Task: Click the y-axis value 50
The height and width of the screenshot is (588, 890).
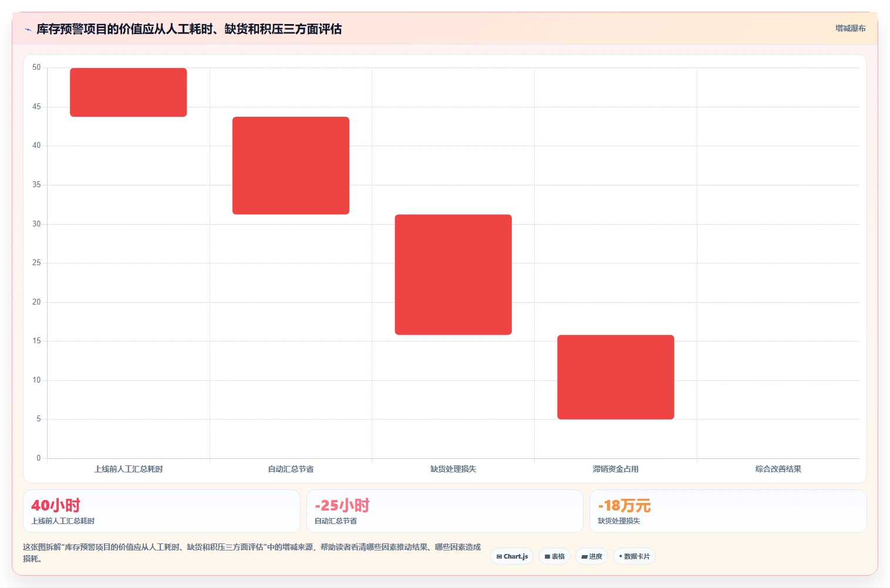Action: coord(36,67)
